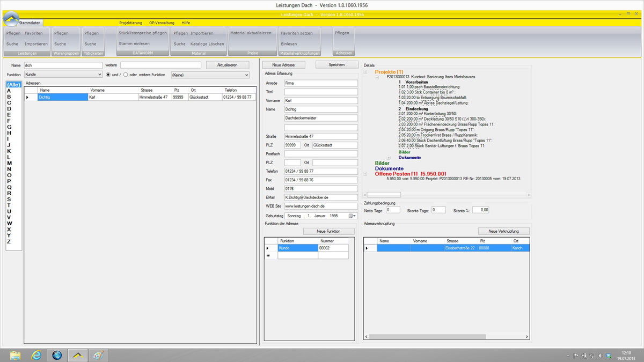644x362 pixels.
Task: Collapse the Projekte tree node
Action: [365, 72]
